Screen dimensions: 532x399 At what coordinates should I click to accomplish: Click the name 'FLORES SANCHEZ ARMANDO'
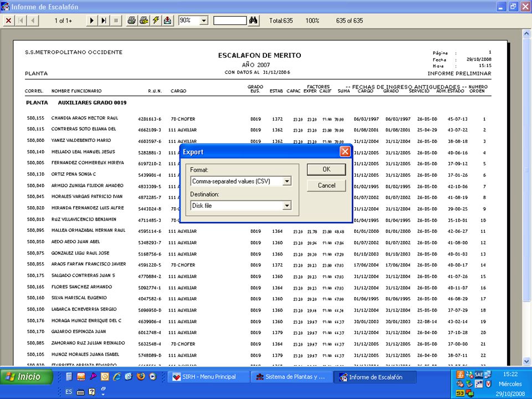point(81,287)
